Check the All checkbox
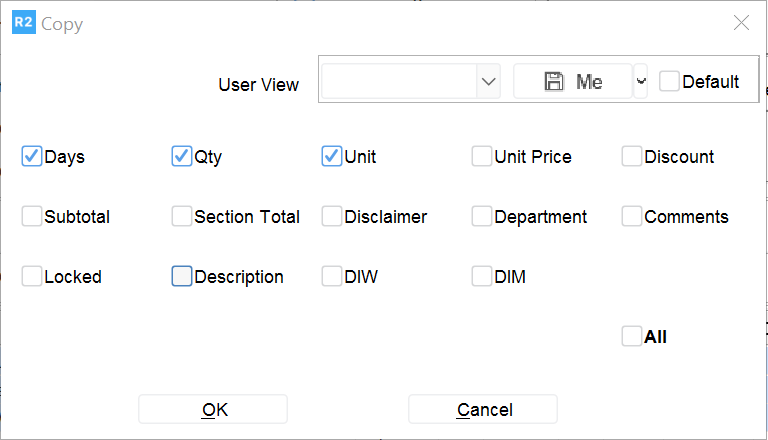Viewport: 768px width, 440px height. click(631, 336)
